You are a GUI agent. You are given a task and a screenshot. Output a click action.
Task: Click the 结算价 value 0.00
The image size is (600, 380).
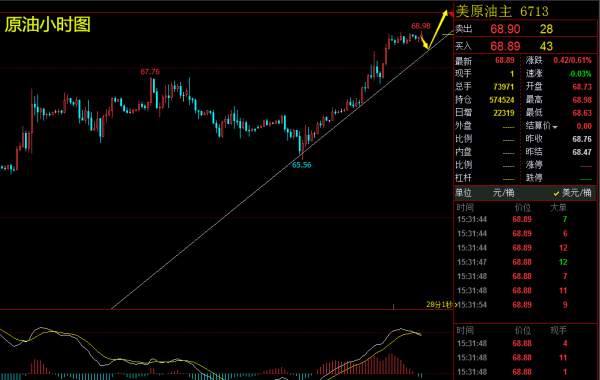[x=584, y=126]
